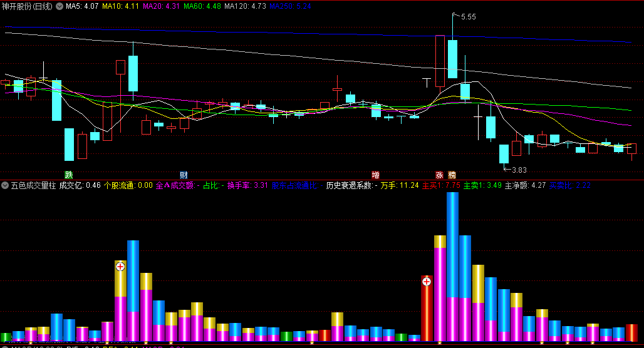Open the dropdown beside 五色成交量柱 indicator name
Screen dimensions: 644x348
[x=5, y=185]
